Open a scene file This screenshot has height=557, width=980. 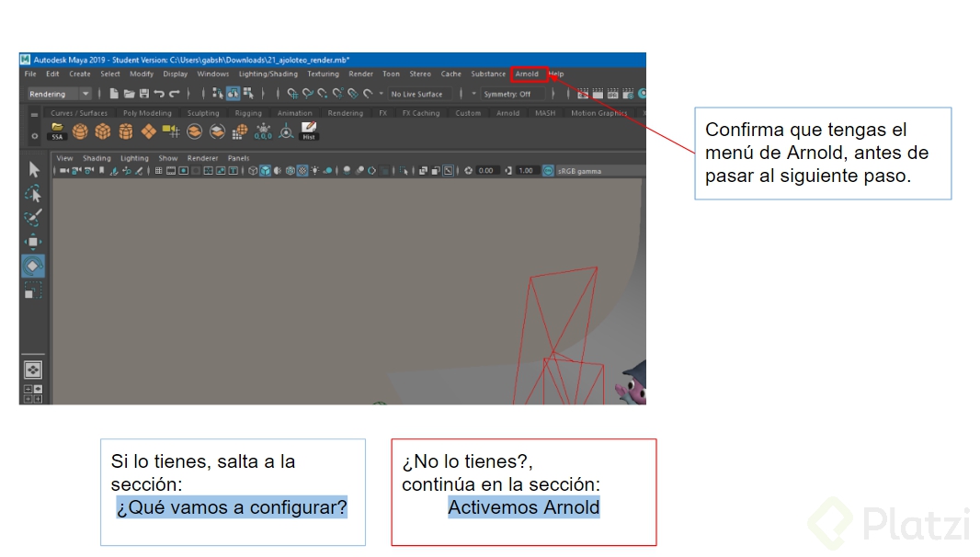[129, 94]
